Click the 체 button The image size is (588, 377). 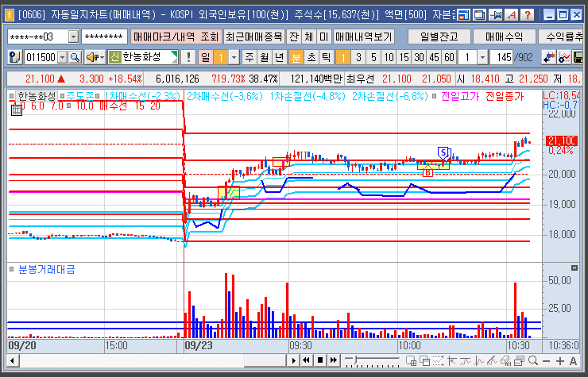[308, 37]
